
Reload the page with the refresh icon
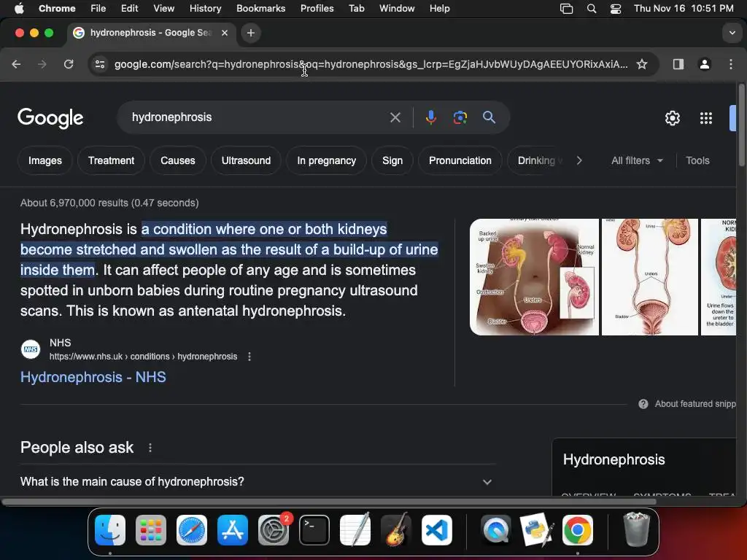coord(69,64)
